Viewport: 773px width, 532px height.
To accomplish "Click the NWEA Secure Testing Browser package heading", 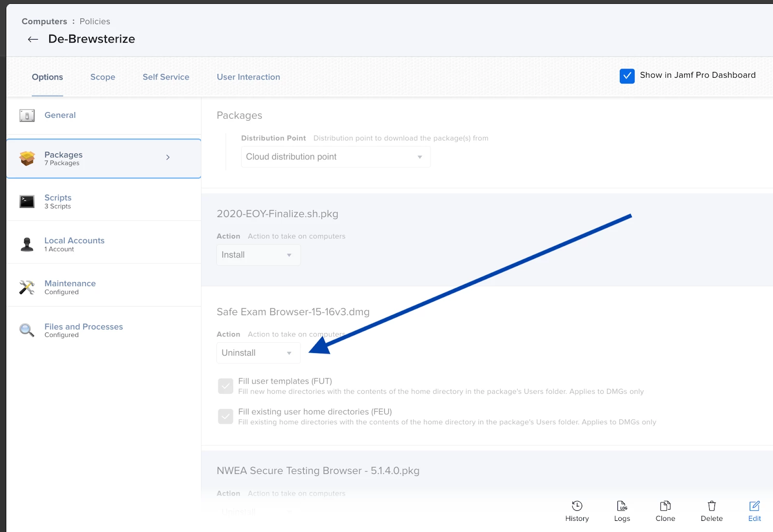I will tap(318, 471).
